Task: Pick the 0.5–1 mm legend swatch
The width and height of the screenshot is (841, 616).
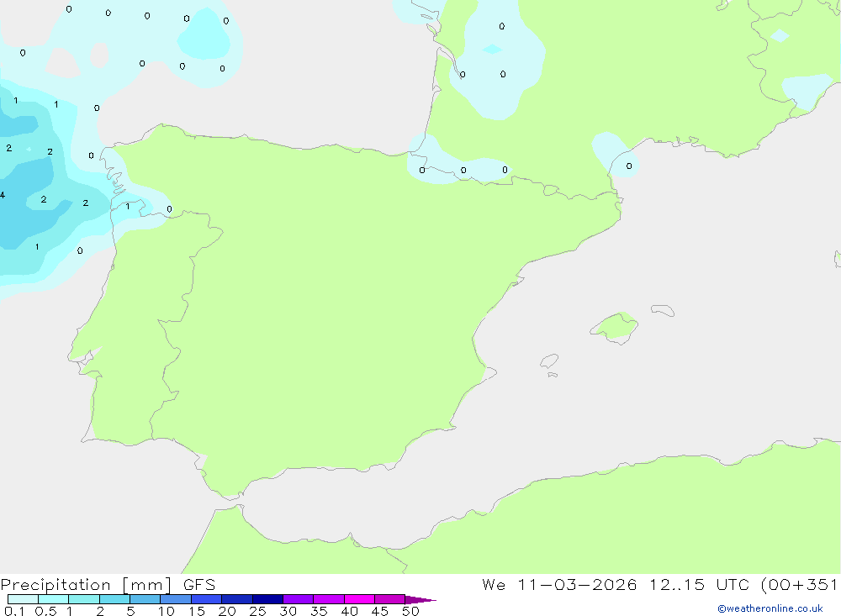Action: point(53,599)
